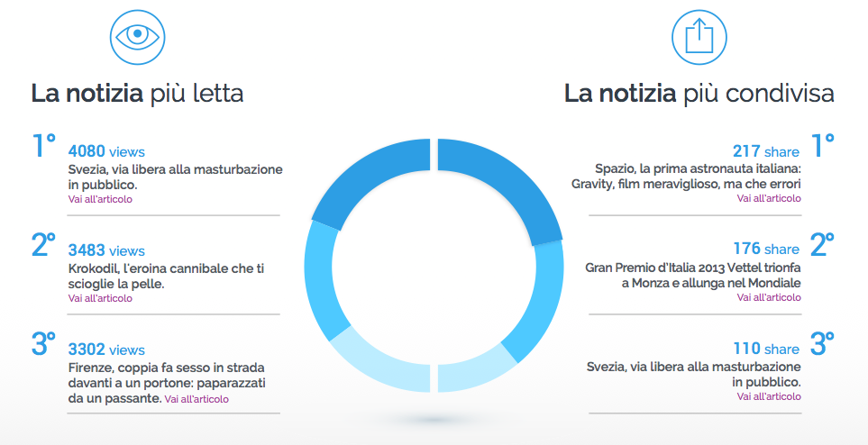This screenshot has height=445, width=868.
Task: Click the '217 share' count
Action: pos(765,151)
